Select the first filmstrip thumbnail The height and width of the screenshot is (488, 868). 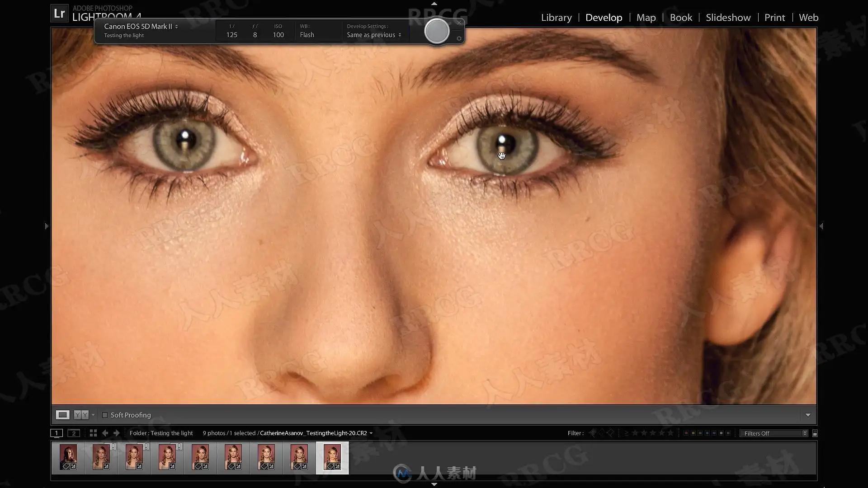(x=68, y=457)
